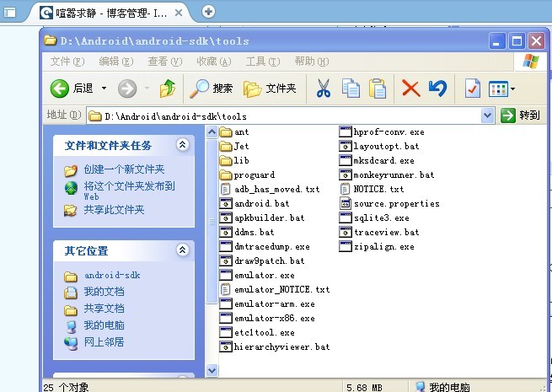The height and width of the screenshot is (392, 552).
Task: Select mksdcard.exe file
Action: [x=377, y=161]
